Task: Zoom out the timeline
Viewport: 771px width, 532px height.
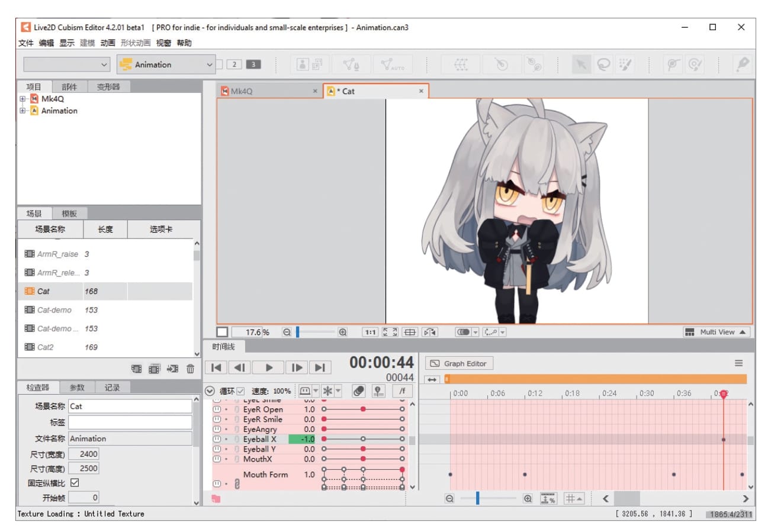Action: (x=450, y=499)
